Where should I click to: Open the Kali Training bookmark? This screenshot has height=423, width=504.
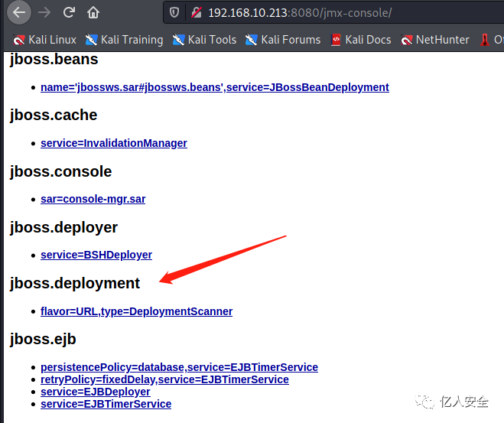(x=124, y=40)
